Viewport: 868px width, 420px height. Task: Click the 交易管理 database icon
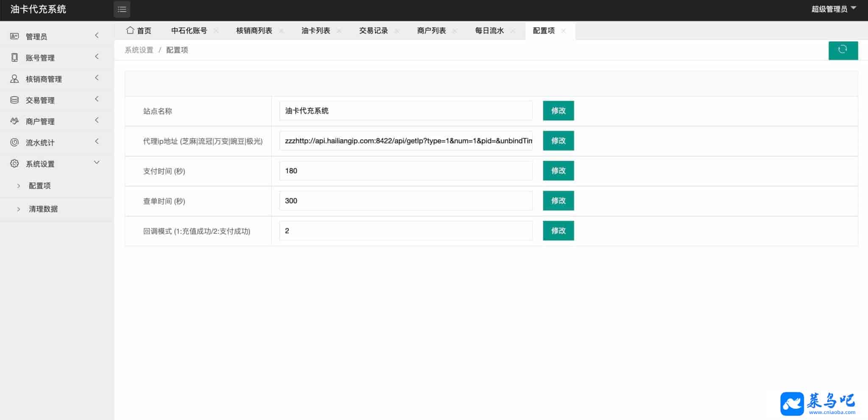tap(14, 100)
